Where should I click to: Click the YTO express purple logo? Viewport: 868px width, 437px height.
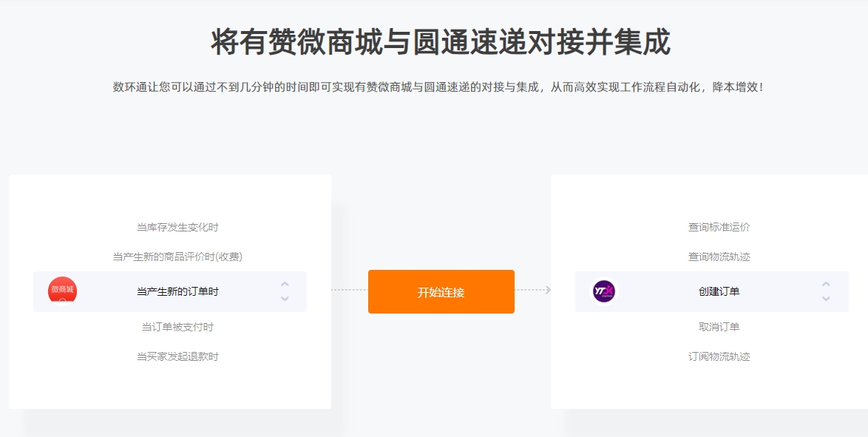coord(604,291)
